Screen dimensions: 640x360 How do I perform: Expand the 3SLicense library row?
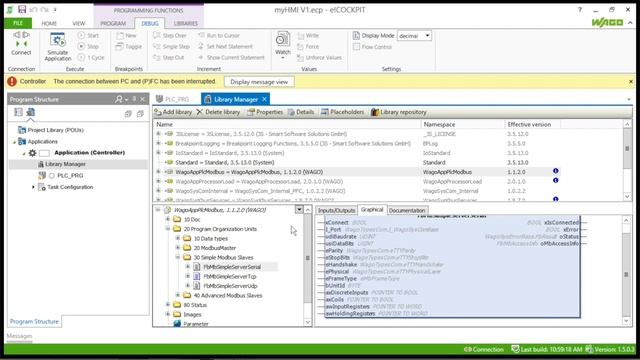point(158,134)
